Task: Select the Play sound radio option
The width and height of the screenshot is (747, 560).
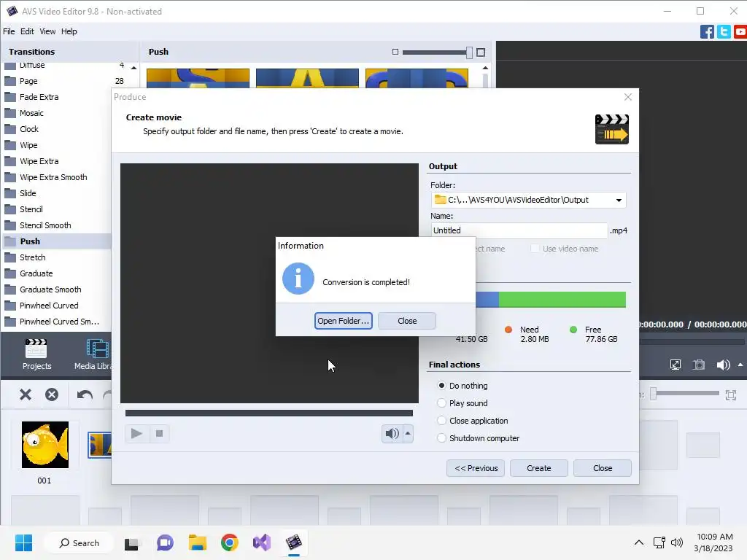Action: point(441,403)
